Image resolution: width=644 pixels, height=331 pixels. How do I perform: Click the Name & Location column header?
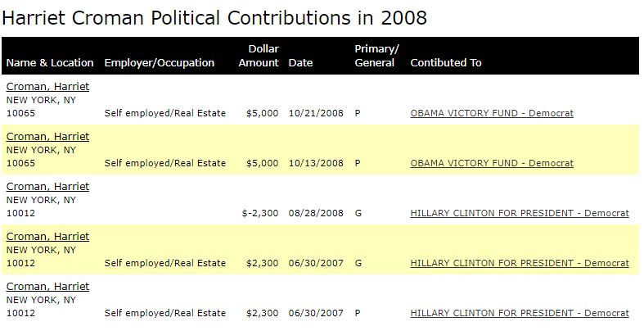50,63
